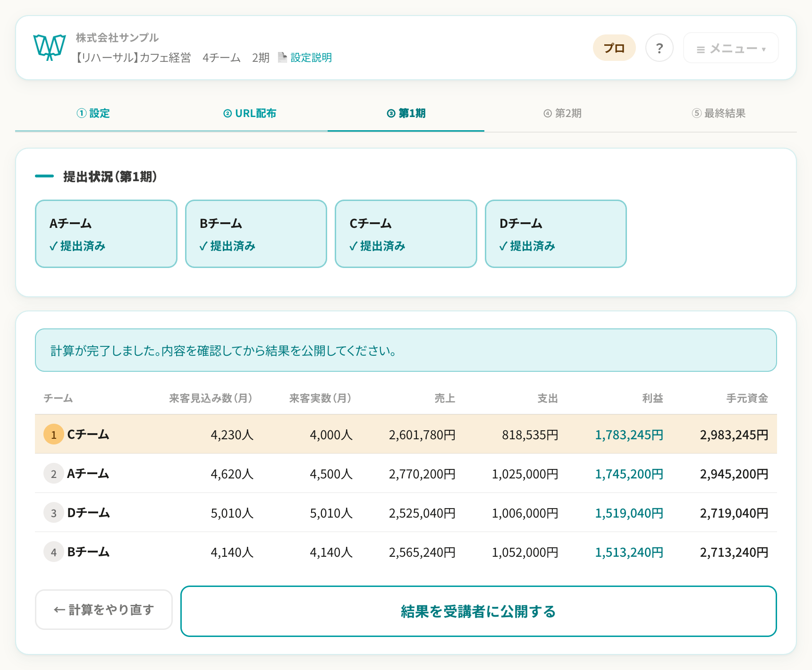Select the Bチーム submission card
812x670 pixels.
[x=256, y=234]
